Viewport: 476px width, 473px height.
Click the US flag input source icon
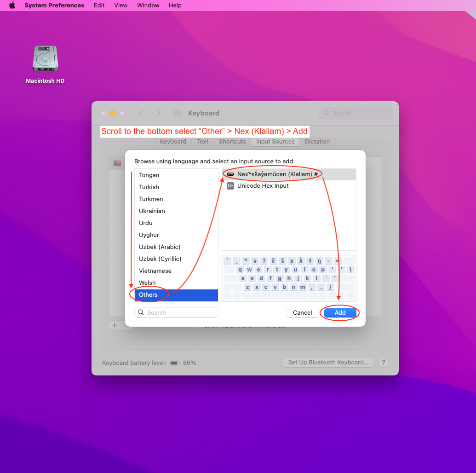(117, 163)
